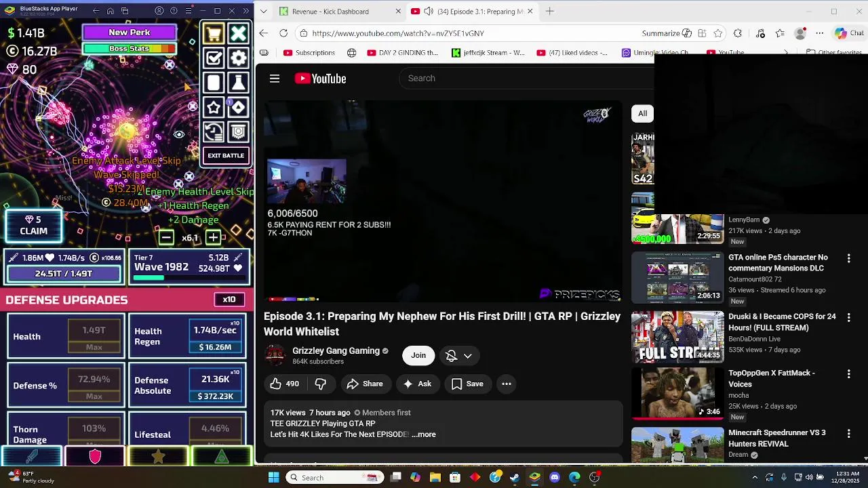Viewport: 868px width, 488px height.
Task: Click the YouTube search field
Action: (526, 78)
